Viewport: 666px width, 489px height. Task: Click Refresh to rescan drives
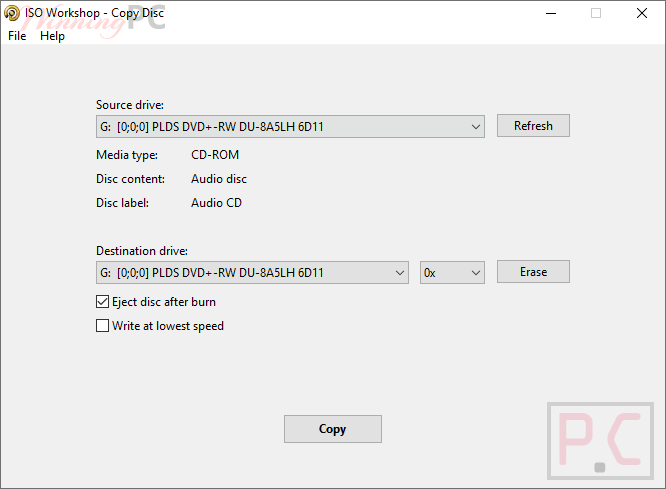point(533,126)
